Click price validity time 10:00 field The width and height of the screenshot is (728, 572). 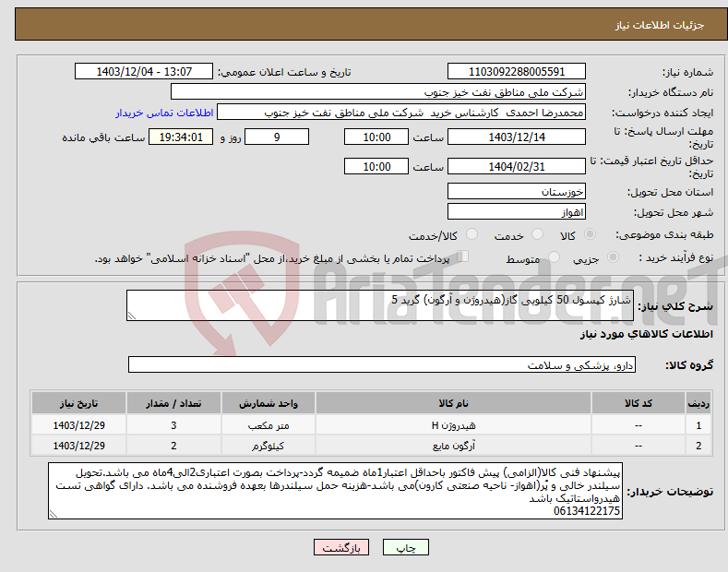click(x=376, y=166)
